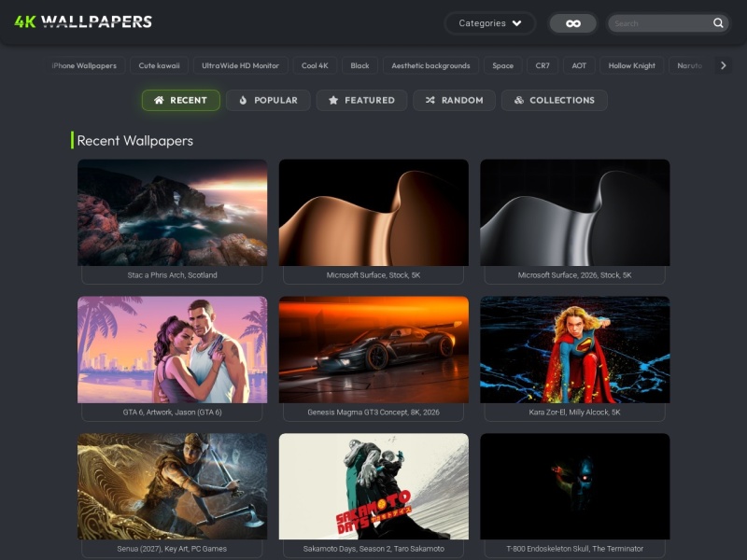Click caption 'Microsoft Surface, 2026, Stock, 5K'
Viewport: 747px width, 560px height.
click(575, 275)
